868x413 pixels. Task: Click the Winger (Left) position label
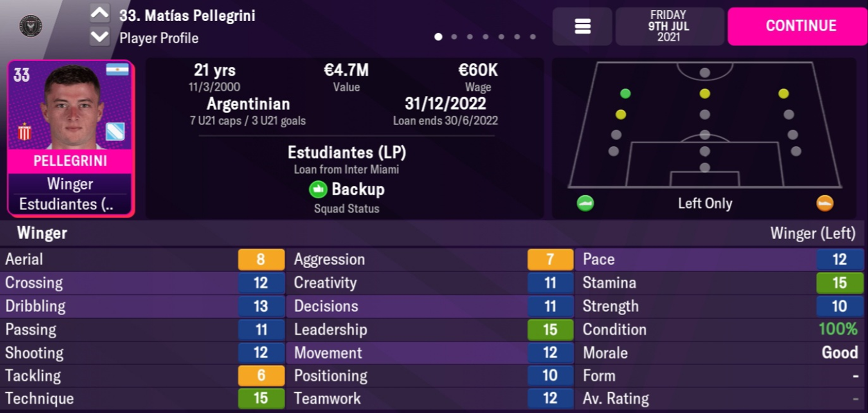812,233
